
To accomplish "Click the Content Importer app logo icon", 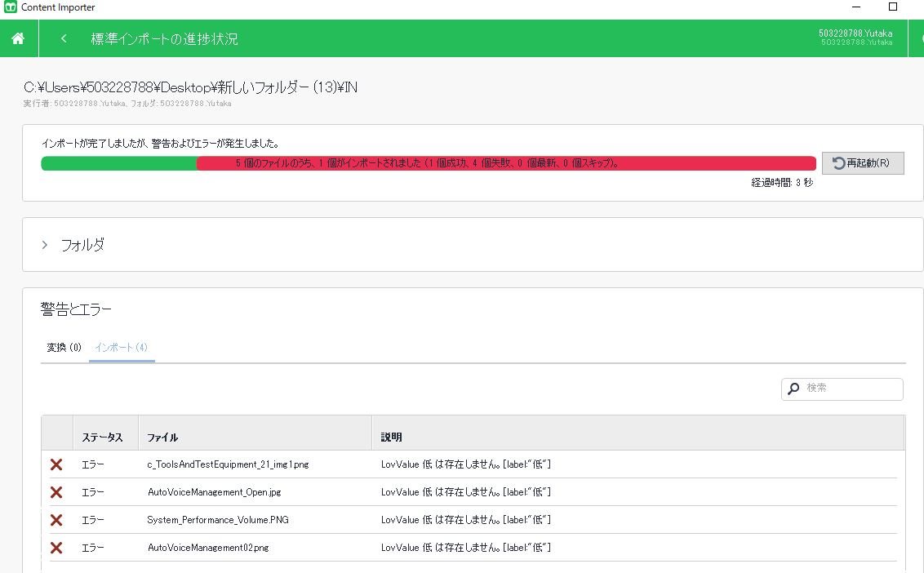I will tap(11, 7).
